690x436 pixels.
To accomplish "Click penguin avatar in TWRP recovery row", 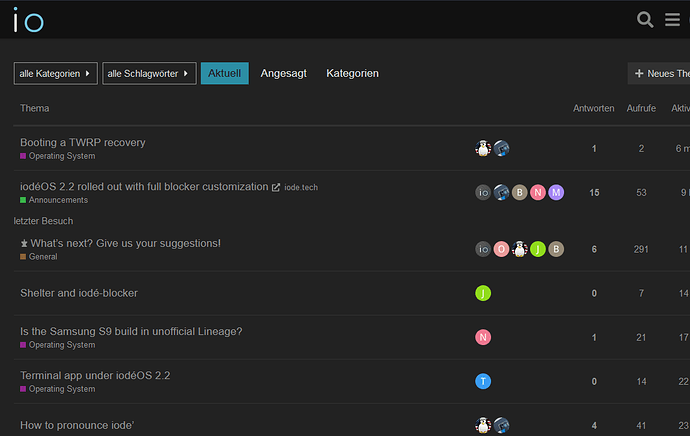I will [x=483, y=148].
